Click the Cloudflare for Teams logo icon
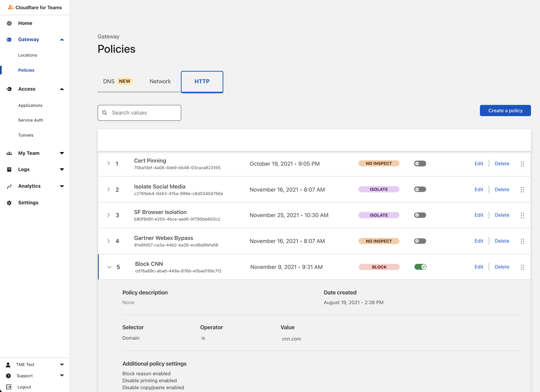Image resolution: width=540 pixels, height=392 pixels. [x=11, y=7]
